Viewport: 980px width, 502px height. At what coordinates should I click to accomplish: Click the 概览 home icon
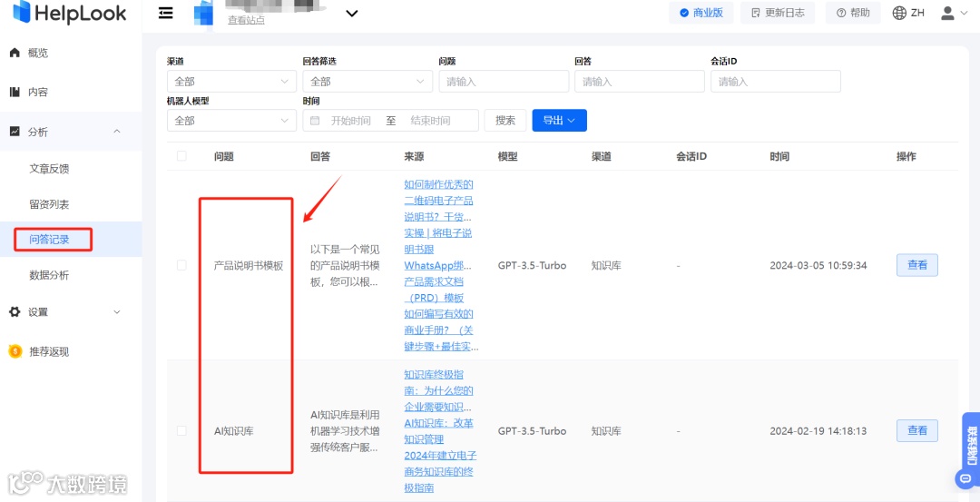pyautogui.click(x=15, y=53)
